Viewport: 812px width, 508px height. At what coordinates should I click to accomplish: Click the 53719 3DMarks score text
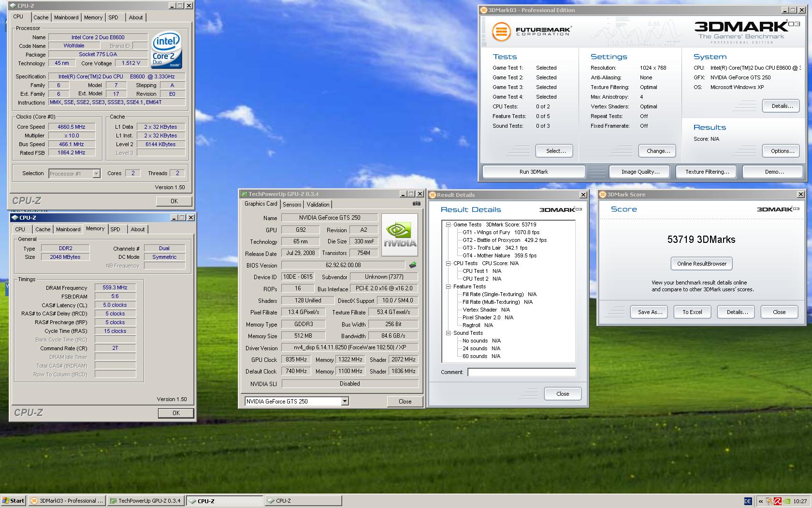pyautogui.click(x=701, y=239)
